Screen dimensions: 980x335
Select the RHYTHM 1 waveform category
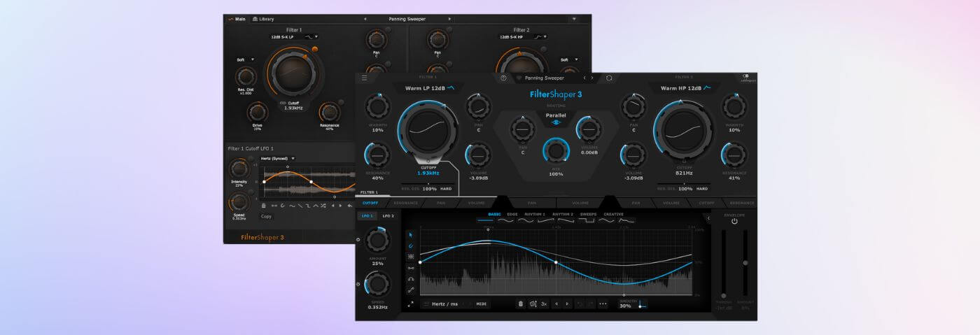[x=534, y=214]
